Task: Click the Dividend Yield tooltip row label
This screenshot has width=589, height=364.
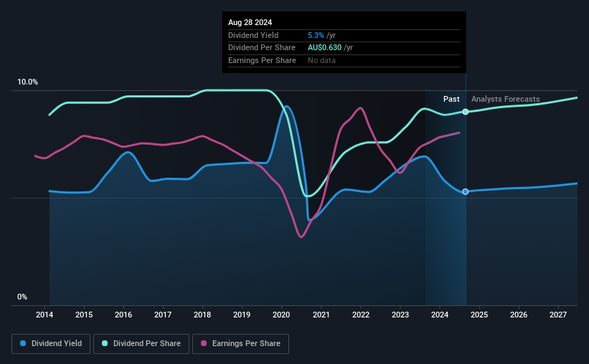Action: [x=253, y=35]
